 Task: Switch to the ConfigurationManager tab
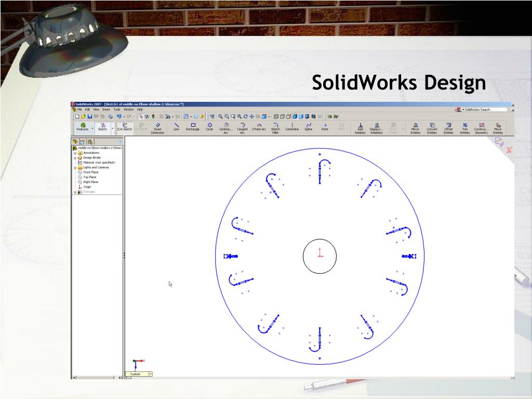click(x=90, y=141)
